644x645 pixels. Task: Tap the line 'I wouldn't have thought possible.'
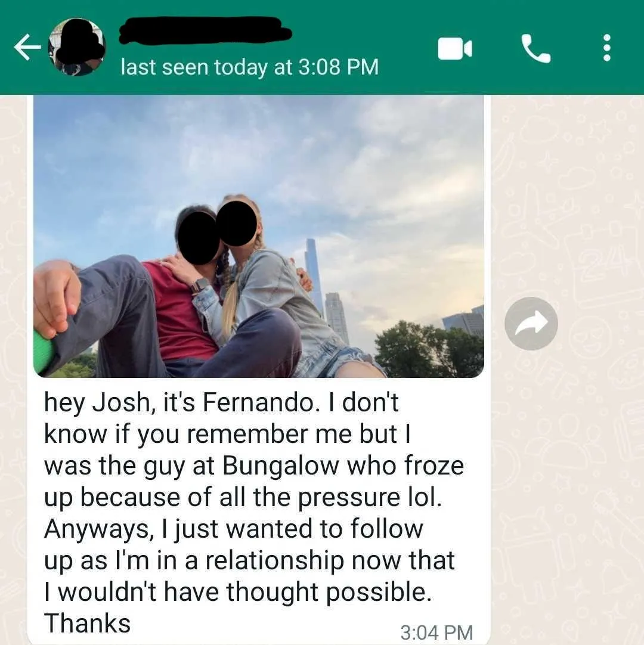click(239, 592)
